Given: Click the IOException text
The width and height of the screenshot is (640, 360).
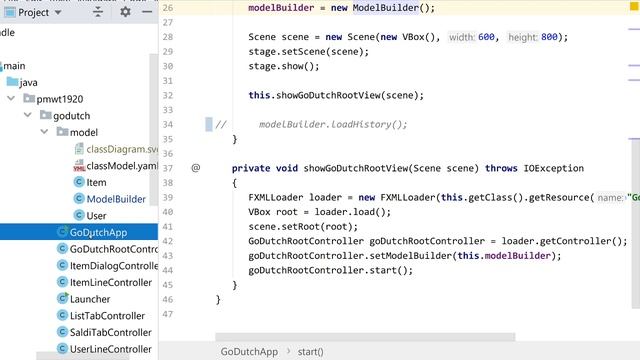Looking at the screenshot, I should click(x=553, y=168).
